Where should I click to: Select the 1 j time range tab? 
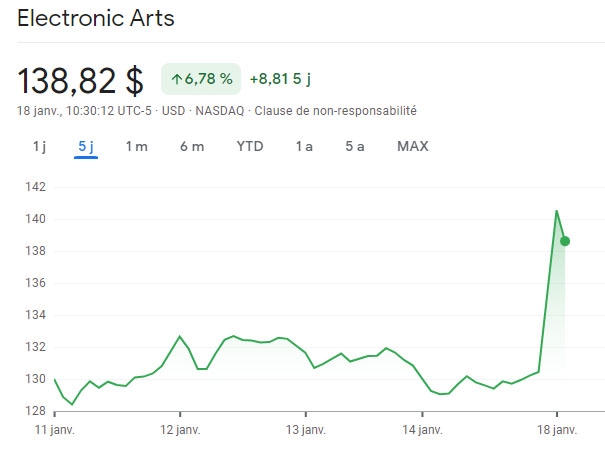(39, 147)
